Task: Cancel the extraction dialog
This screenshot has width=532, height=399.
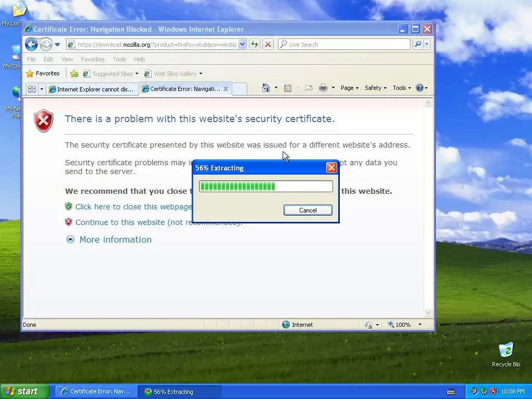Action: [308, 210]
